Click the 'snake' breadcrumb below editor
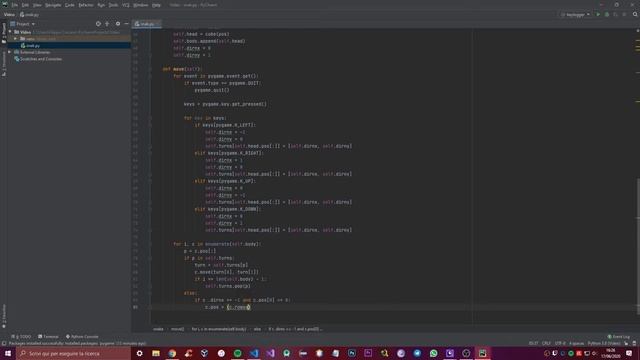Image resolution: width=640 pixels, height=360 pixels. [x=158, y=329]
